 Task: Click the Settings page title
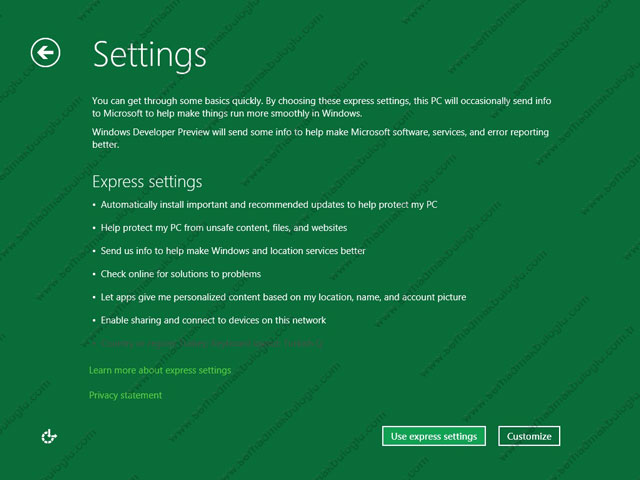click(149, 56)
